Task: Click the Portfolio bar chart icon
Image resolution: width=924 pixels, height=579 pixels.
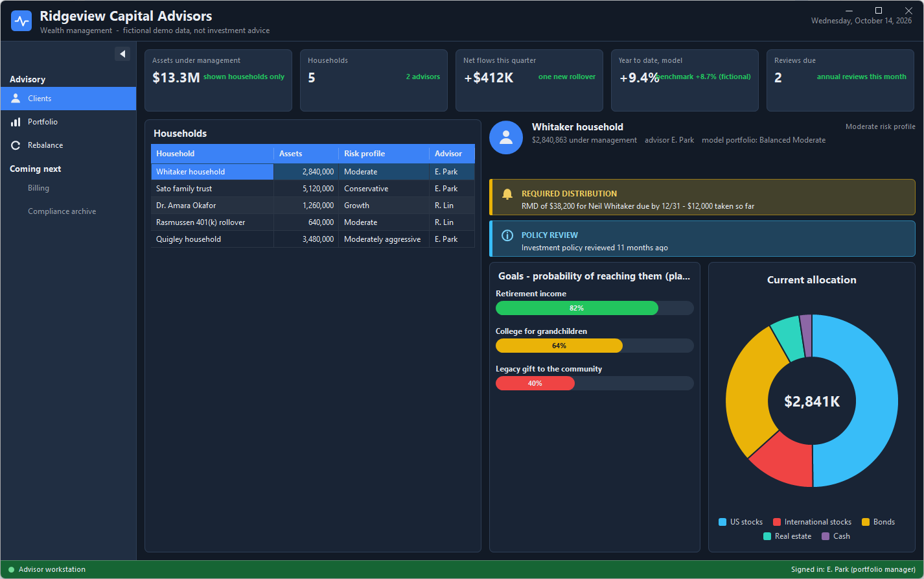Action: coord(16,122)
